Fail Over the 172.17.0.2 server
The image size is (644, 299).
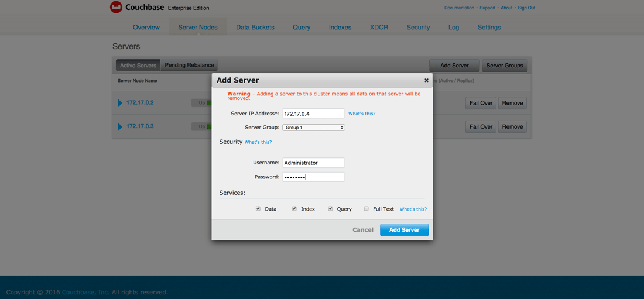(481, 102)
